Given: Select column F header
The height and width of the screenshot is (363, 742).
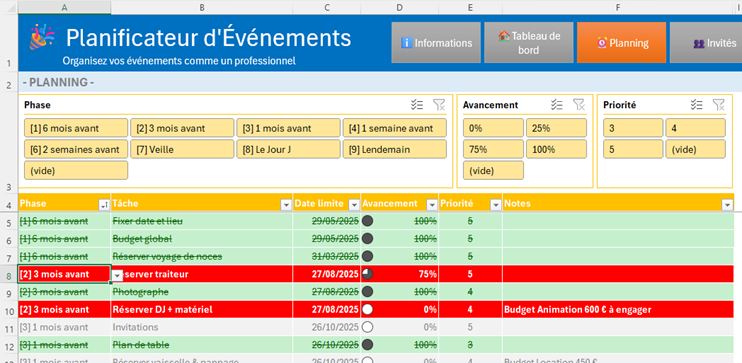Looking at the screenshot, I should coord(618,7).
